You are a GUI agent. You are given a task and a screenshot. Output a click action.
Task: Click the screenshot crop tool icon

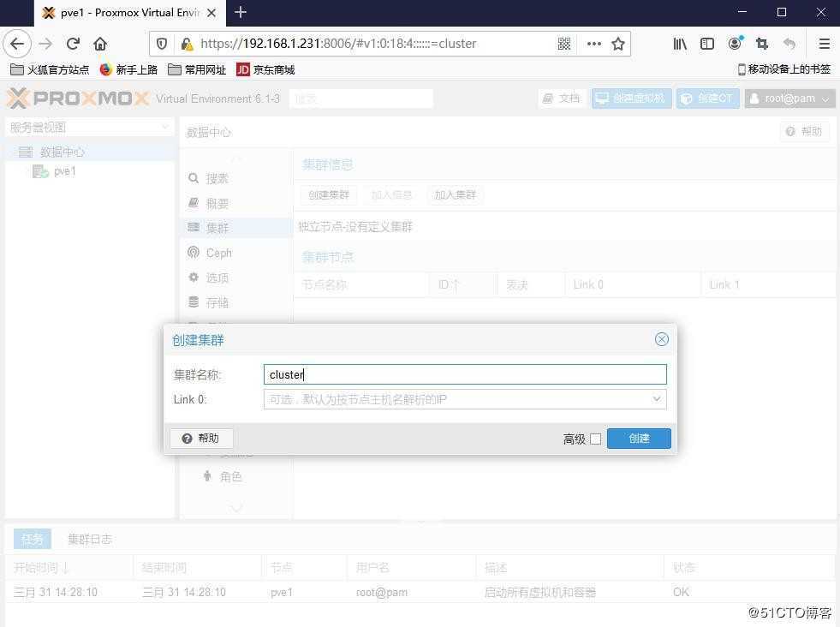[762, 44]
